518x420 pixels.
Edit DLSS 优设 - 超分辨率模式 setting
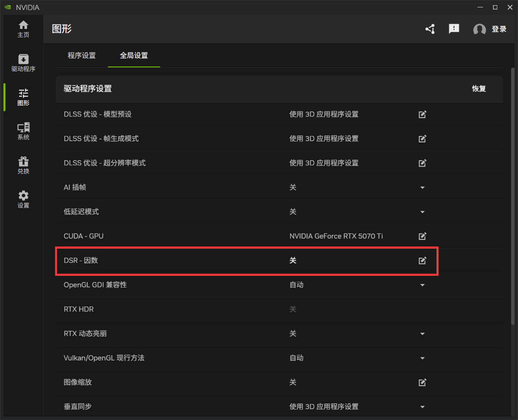coord(423,163)
